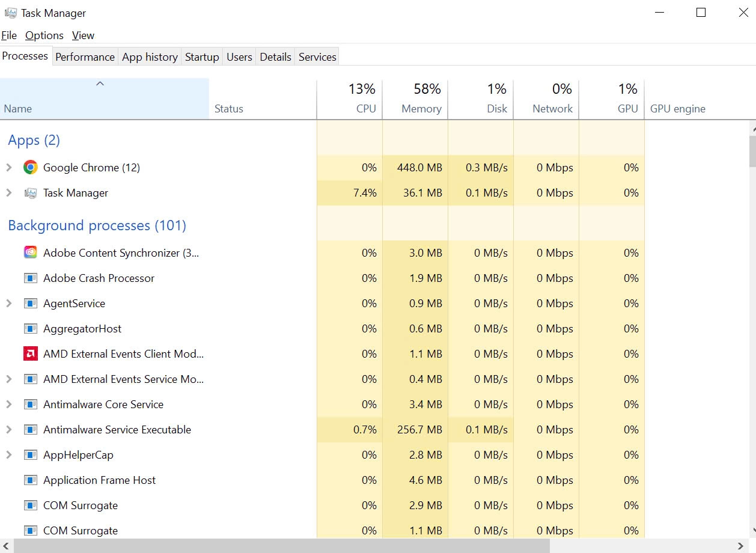Open the View menu
The height and width of the screenshot is (553, 756).
pos(83,35)
